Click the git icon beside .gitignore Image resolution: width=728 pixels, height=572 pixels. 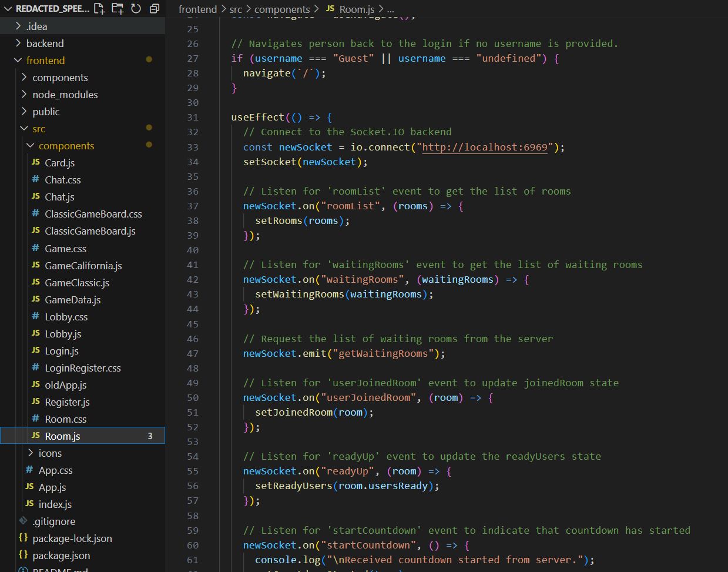24,521
